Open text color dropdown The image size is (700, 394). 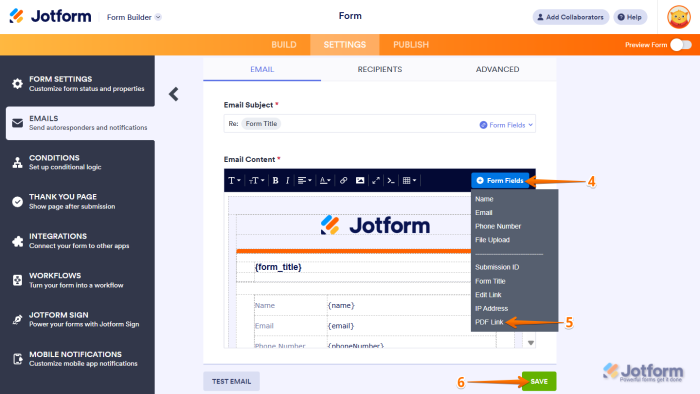pyautogui.click(x=325, y=181)
